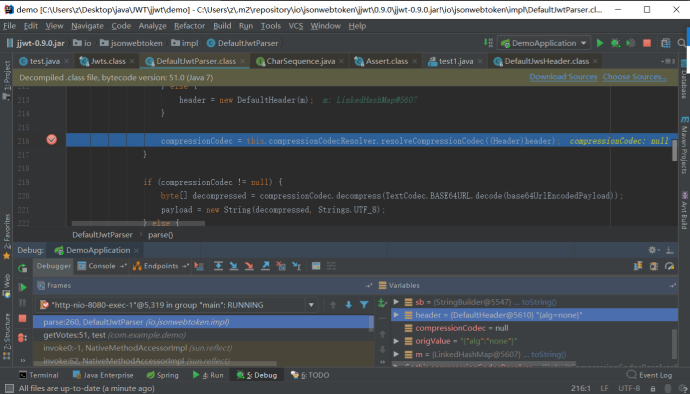The image size is (690, 394).
Task: Click the Run to Cursor icon
Action: [x=297, y=266]
